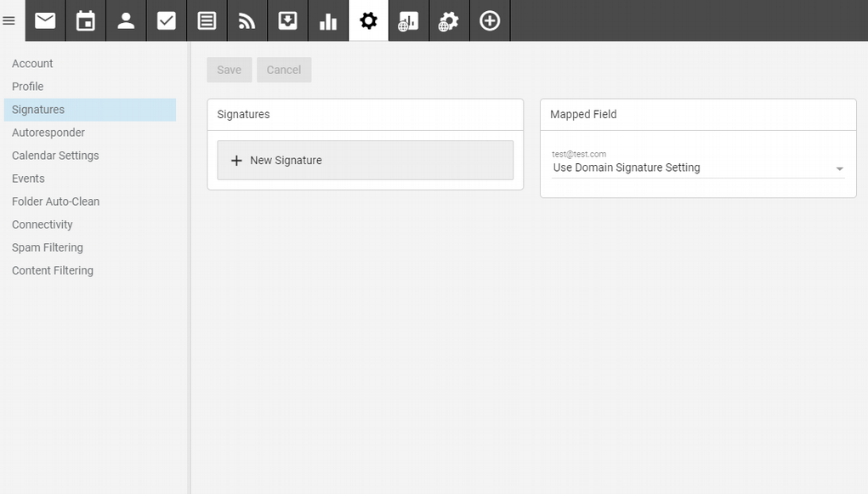Open the file storage download icon
868x494 pixels.
[x=288, y=20]
